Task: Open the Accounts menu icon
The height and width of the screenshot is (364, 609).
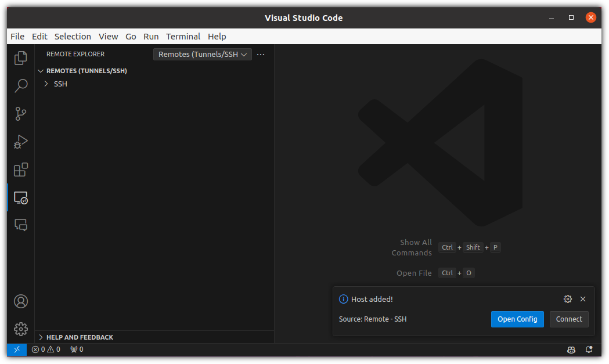Action: [x=20, y=301]
